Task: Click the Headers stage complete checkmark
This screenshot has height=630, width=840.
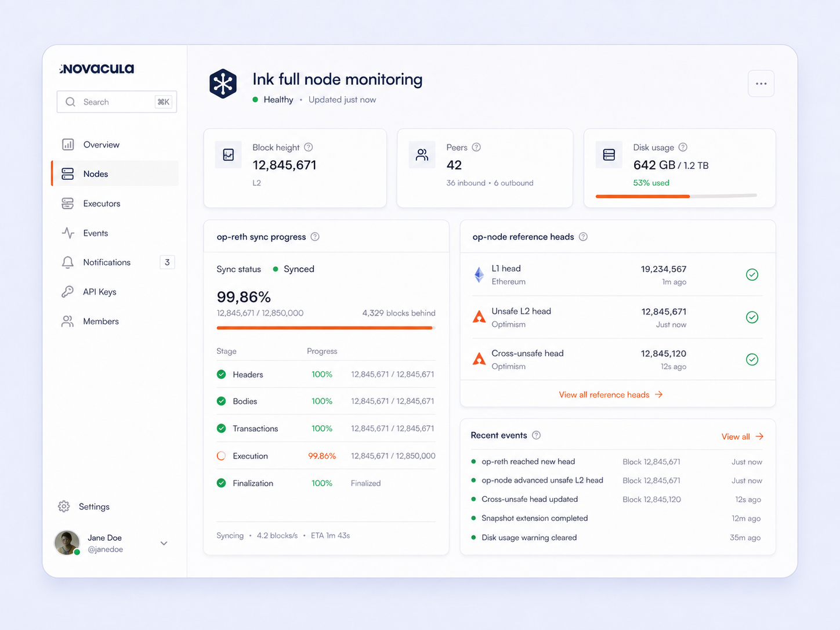Action: [x=221, y=374]
